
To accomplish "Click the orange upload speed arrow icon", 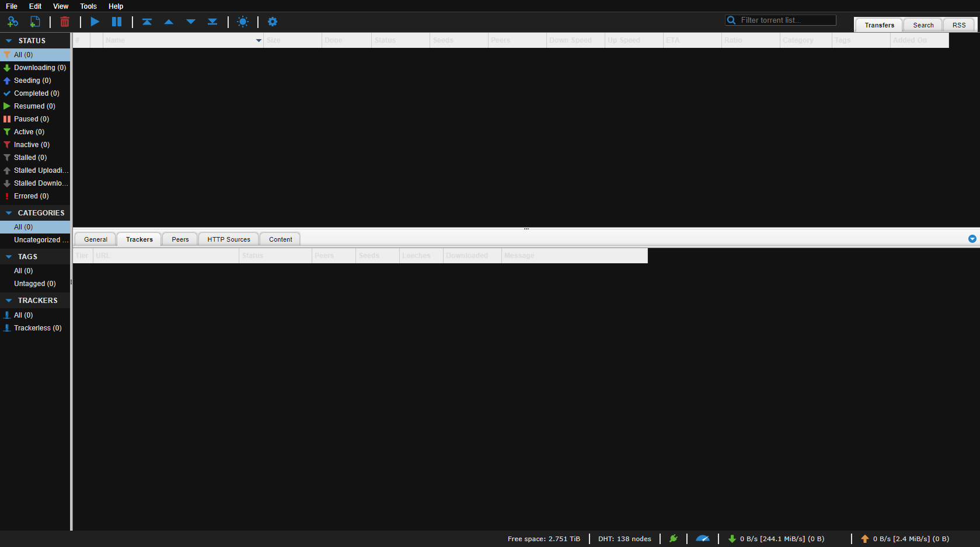I will [865, 539].
